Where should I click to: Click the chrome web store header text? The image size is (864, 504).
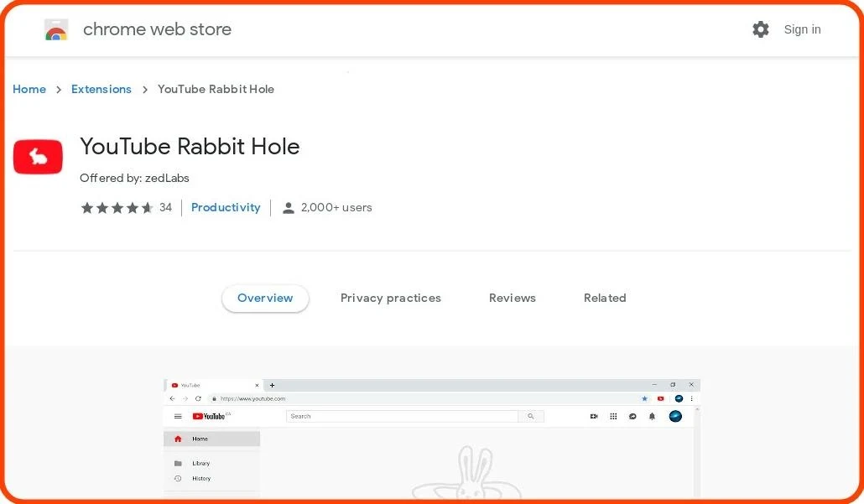pos(157,29)
